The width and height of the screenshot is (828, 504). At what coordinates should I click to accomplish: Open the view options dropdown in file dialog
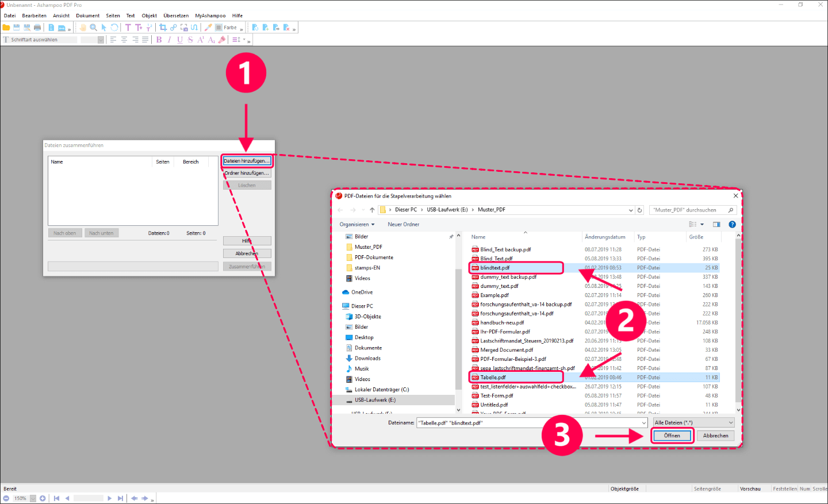click(702, 225)
